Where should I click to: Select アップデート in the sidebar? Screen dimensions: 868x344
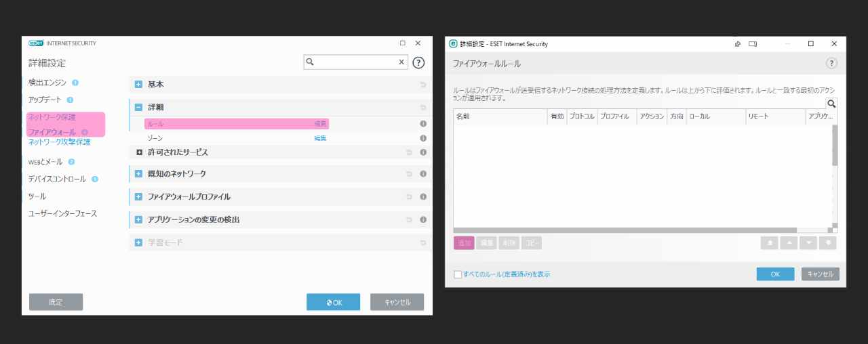pos(45,100)
